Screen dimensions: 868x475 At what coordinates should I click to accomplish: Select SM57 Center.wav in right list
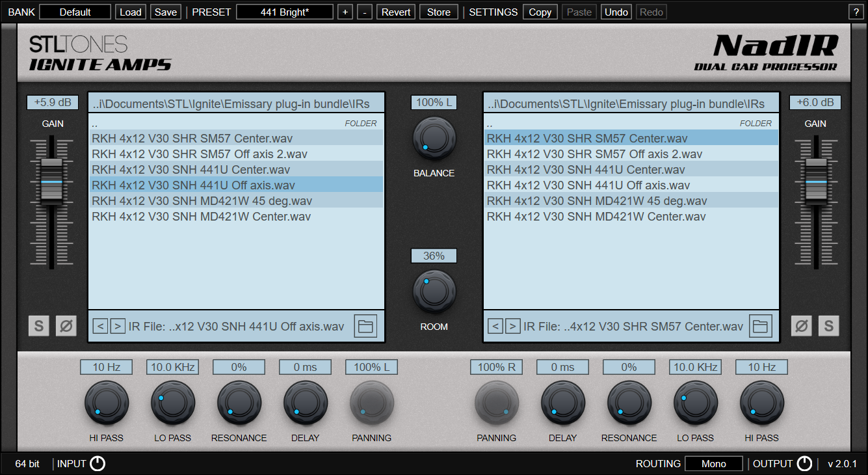(631, 139)
